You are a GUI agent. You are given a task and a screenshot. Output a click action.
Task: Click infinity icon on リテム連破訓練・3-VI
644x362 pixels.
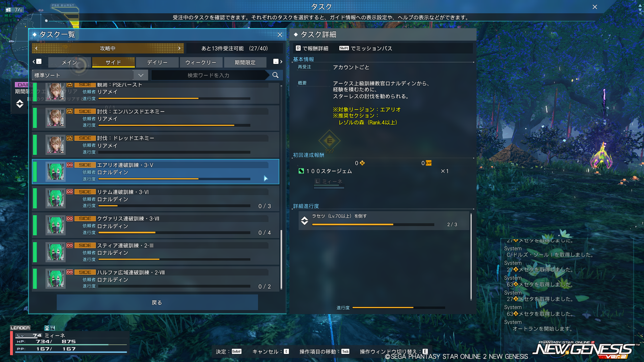tap(70, 192)
